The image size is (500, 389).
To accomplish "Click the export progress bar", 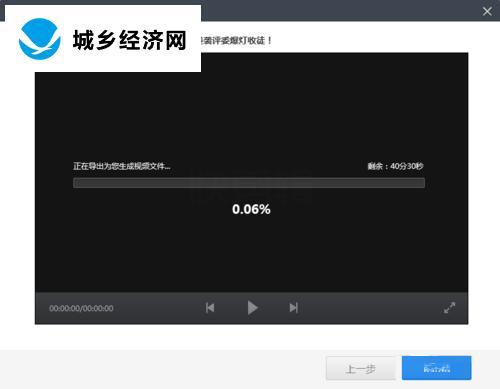I will tap(249, 183).
